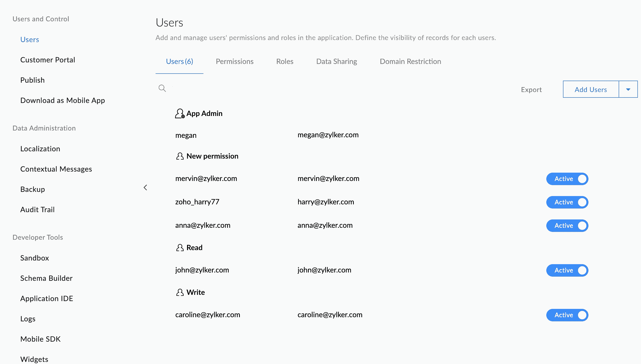Click the Write permission group icon
The image size is (641, 364).
click(180, 292)
